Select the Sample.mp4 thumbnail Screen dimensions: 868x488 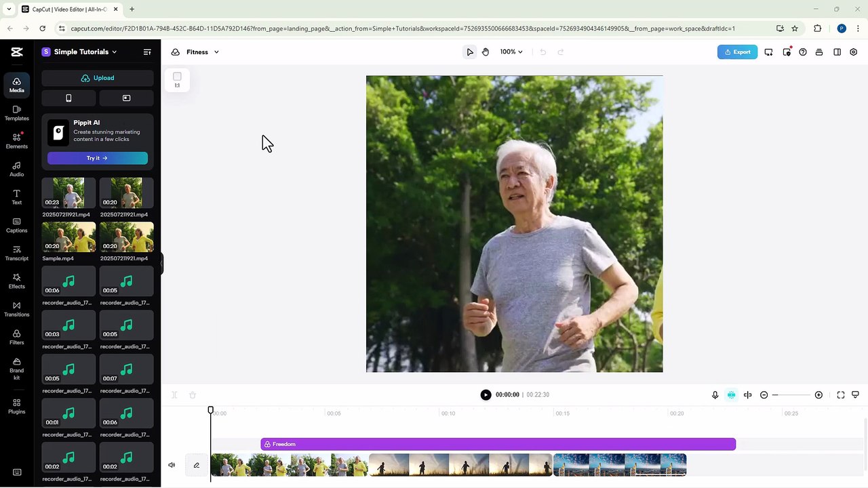tap(68, 237)
